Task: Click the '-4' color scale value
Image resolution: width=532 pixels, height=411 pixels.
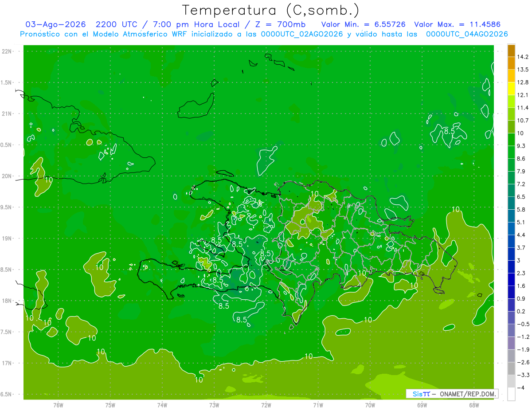Action: [x=521, y=388]
